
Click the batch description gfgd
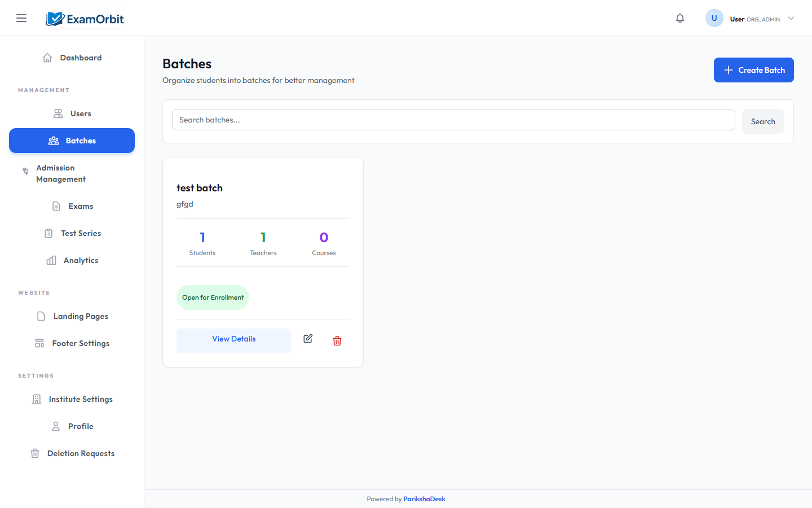185,204
